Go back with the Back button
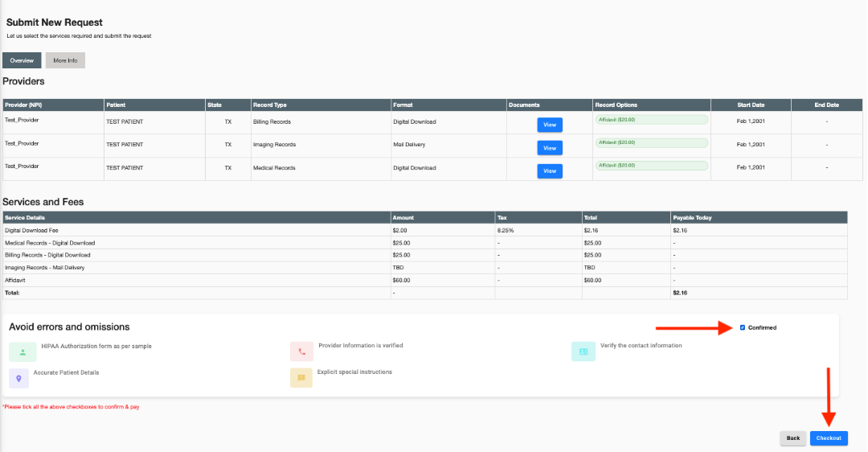Screen dimensions: 868x452 [793, 438]
